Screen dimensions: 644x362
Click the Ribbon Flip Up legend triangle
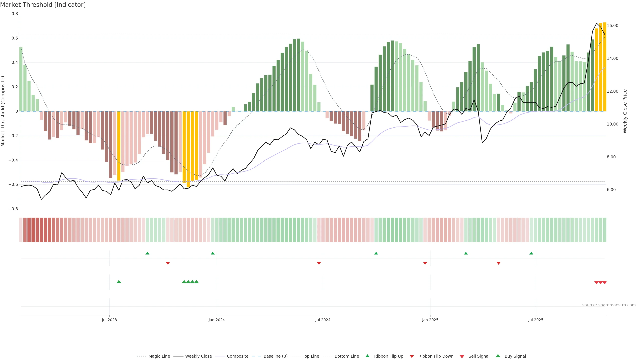367,356
